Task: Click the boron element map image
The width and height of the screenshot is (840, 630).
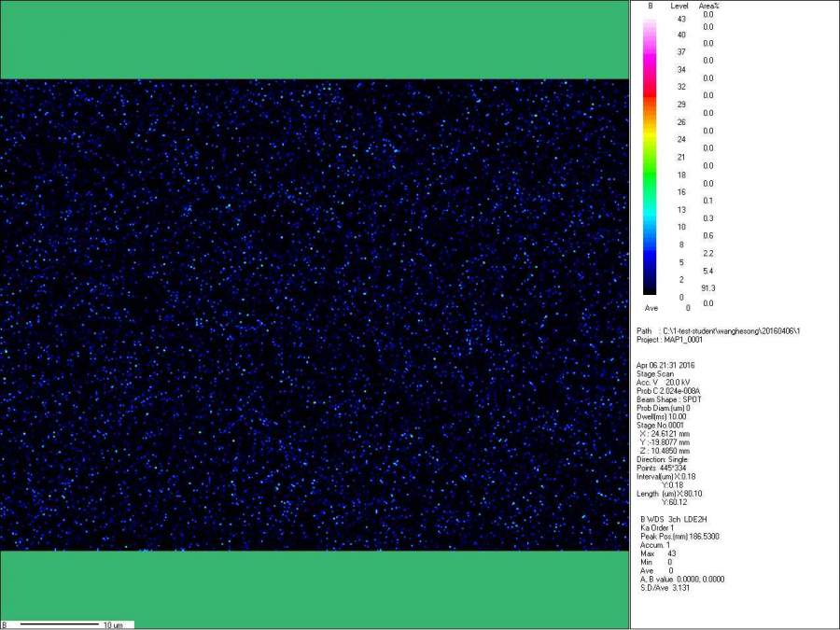Action: 315,315
